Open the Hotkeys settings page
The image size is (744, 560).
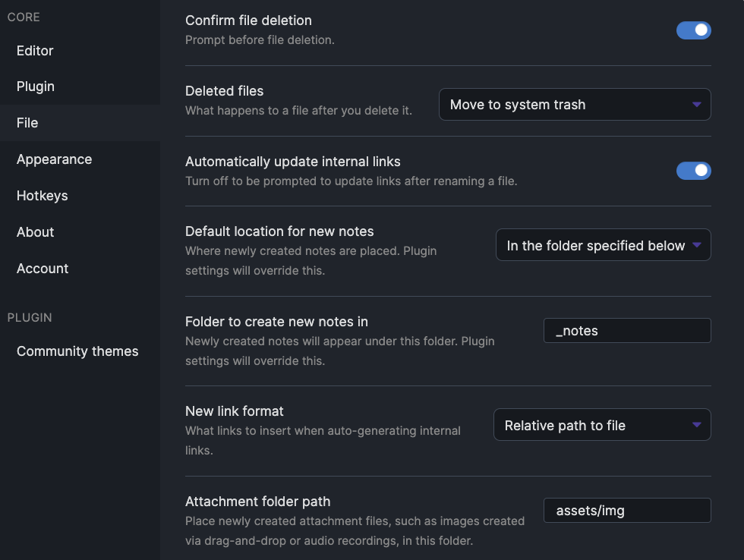point(43,196)
